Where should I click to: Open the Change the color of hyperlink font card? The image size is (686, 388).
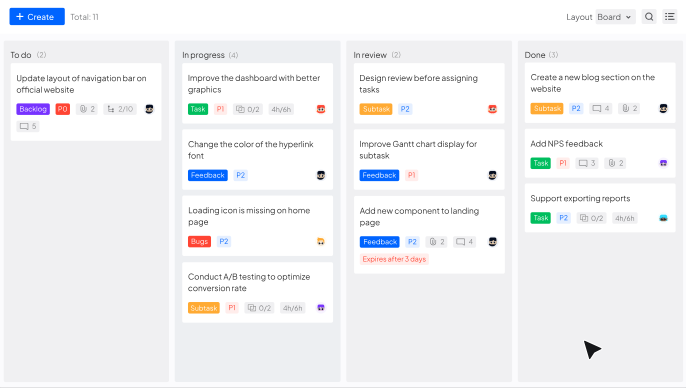[257, 159]
